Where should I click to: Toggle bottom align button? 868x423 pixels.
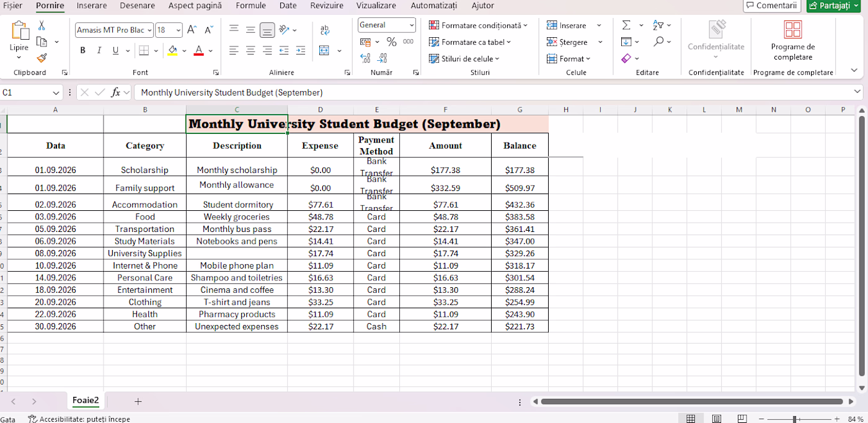(267, 29)
